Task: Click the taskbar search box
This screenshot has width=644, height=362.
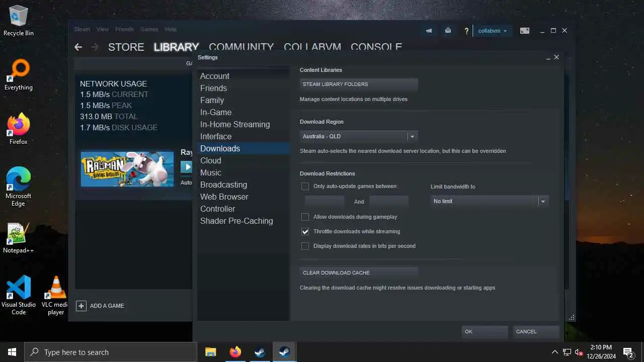Action: (111, 352)
